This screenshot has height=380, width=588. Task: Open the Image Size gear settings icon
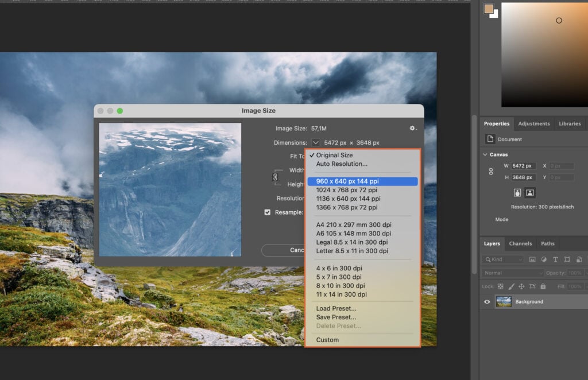tap(412, 128)
